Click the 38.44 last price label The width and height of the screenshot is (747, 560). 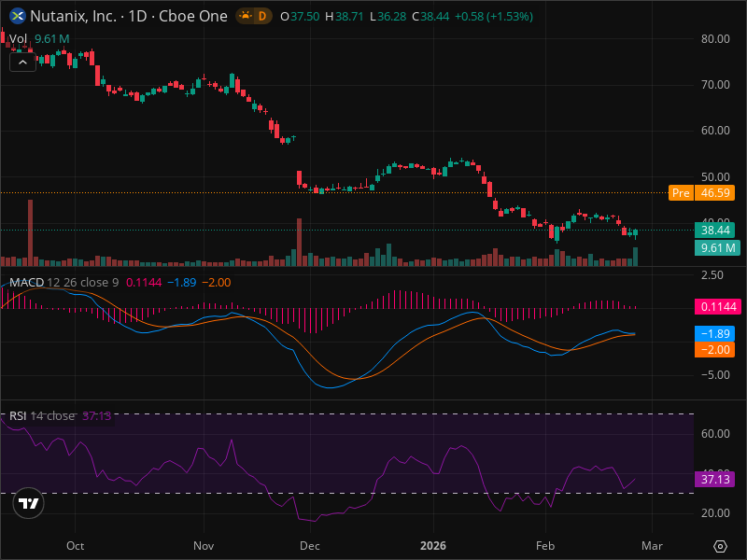point(714,231)
